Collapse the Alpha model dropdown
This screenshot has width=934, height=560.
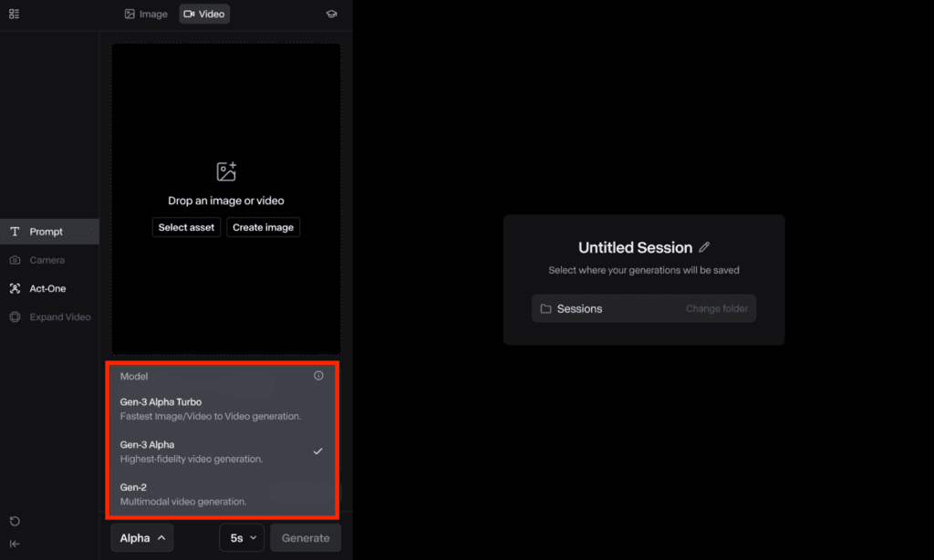pyautogui.click(x=142, y=538)
